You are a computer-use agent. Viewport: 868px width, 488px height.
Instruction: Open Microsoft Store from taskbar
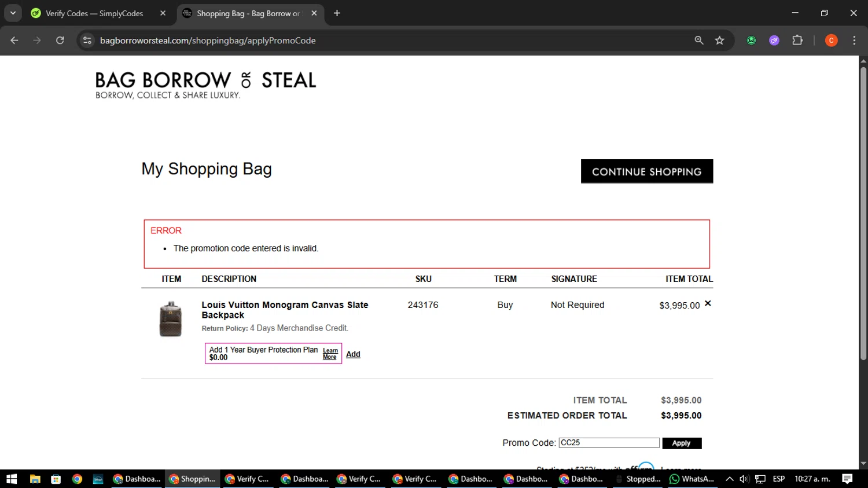pos(56,479)
